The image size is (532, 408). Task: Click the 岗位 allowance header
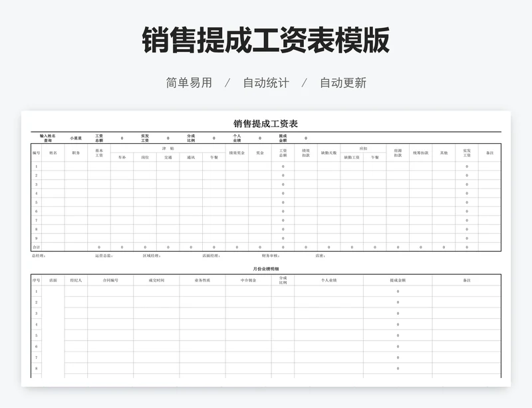[x=145, y=157]
